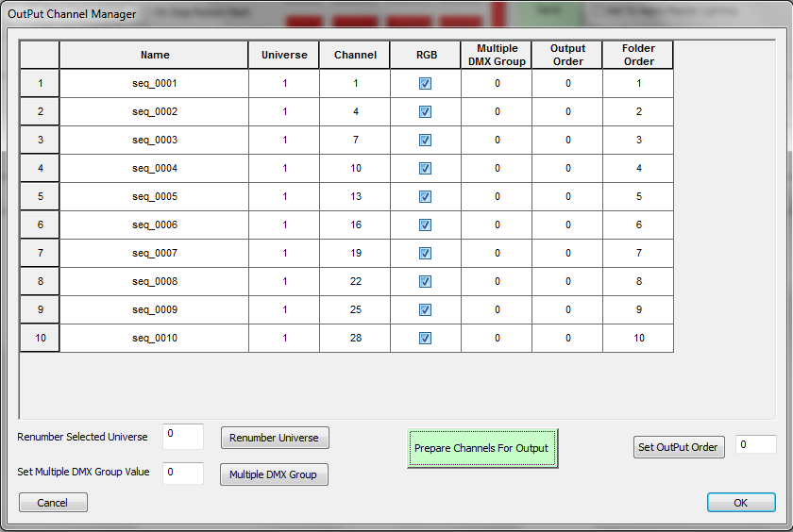Select row header 3
The height and width of the screenshot is (532, 793).
pyautogui.click(x=40, y=140)
